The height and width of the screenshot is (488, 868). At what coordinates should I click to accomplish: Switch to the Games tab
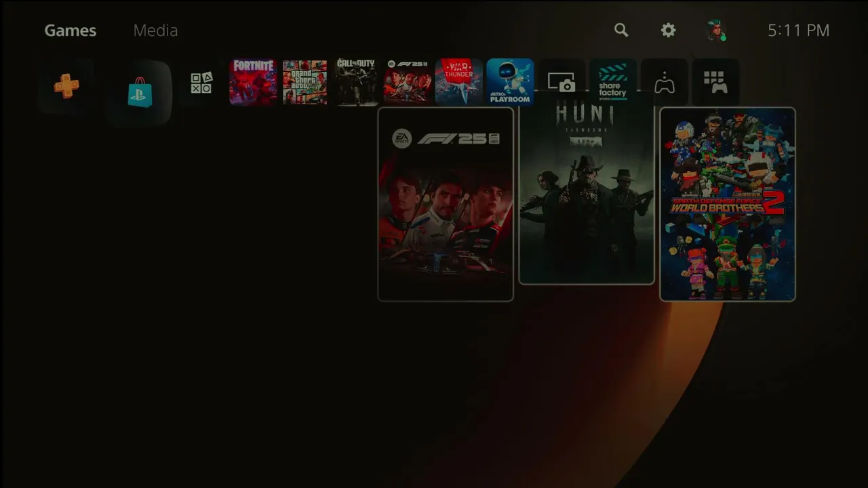coord(71,30)
